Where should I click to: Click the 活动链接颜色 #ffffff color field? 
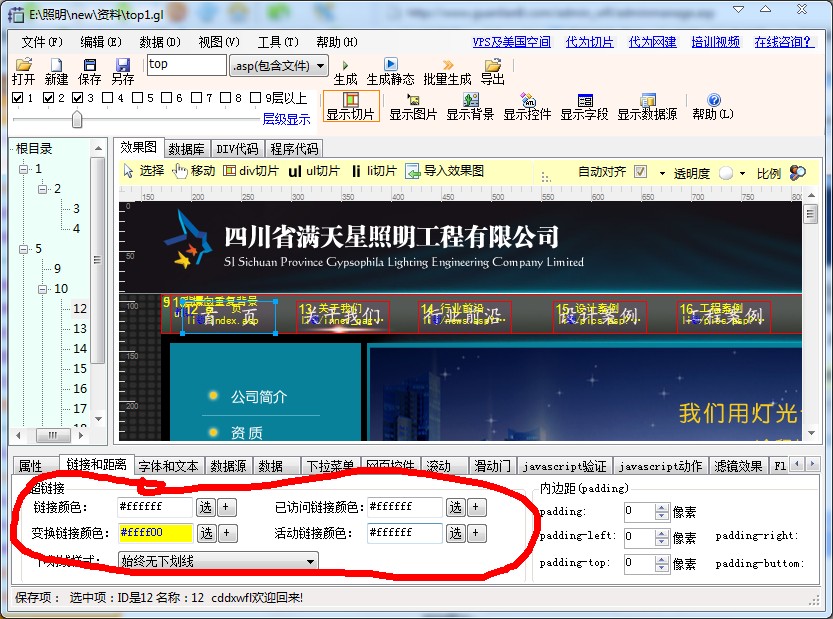coord(404,533)
